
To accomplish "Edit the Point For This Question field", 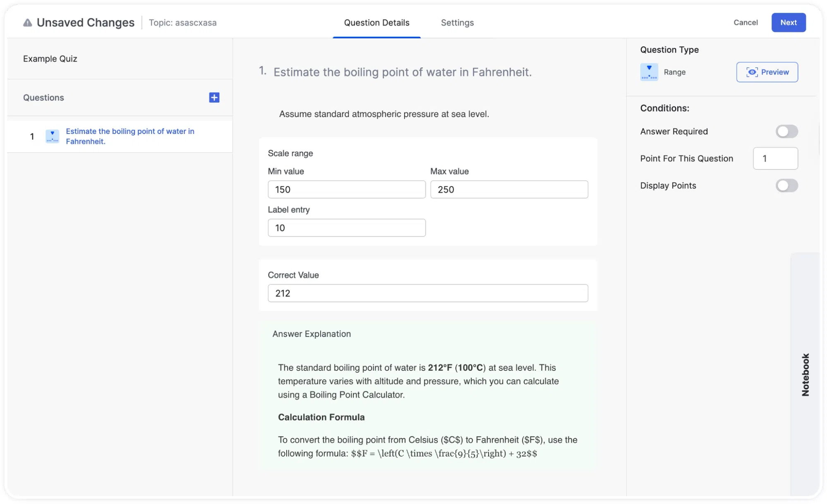I will 775,158.
